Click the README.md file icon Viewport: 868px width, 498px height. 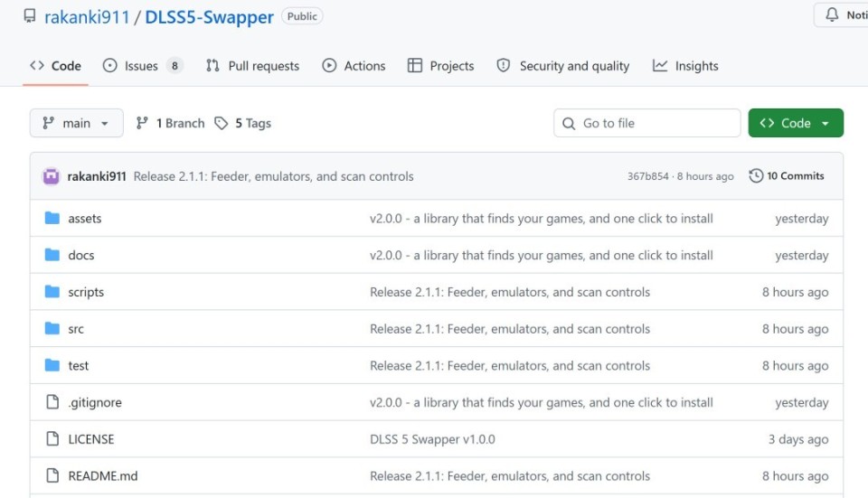click(x=52, y=475)
